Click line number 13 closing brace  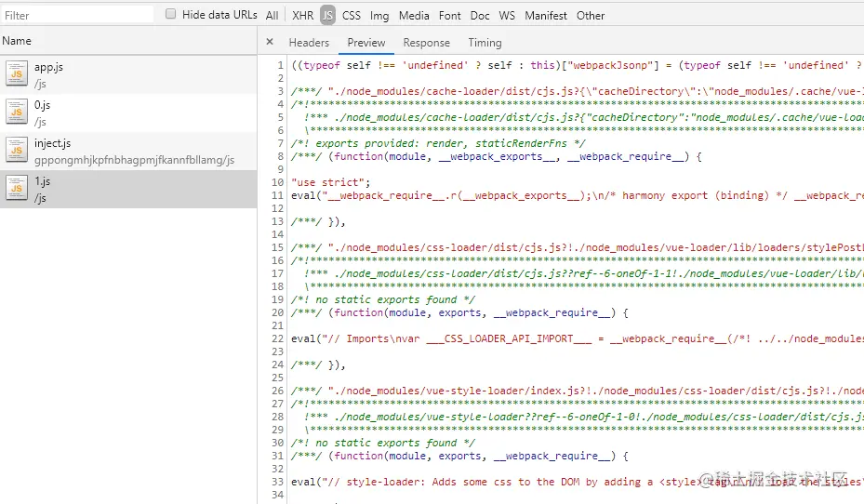pyautogui.click(x=277, y=221)
